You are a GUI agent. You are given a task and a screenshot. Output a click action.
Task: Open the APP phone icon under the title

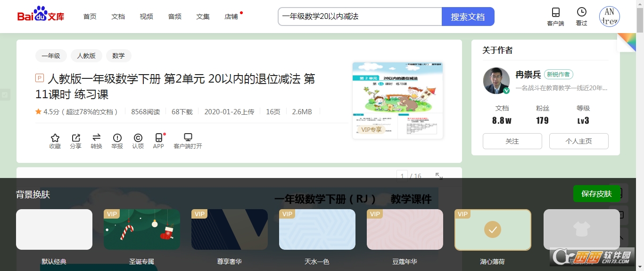point(159,138)
